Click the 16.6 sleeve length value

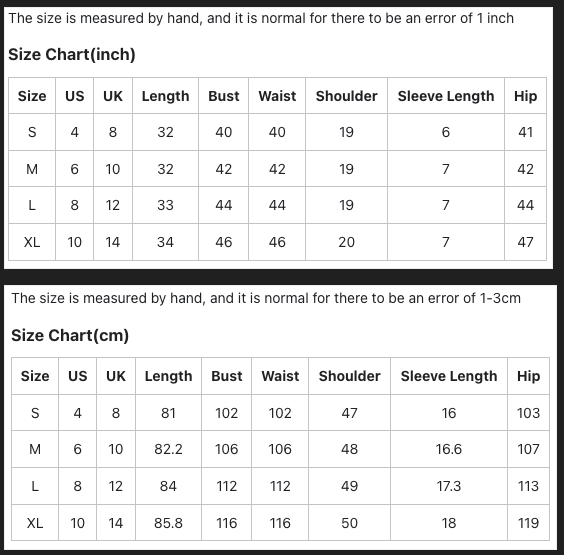449,449
